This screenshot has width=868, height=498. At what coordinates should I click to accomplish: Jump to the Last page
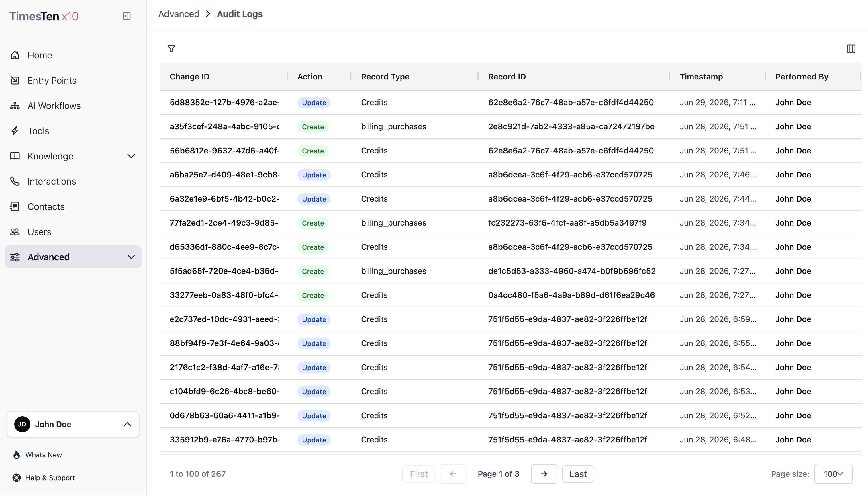[x=578, y=474]
